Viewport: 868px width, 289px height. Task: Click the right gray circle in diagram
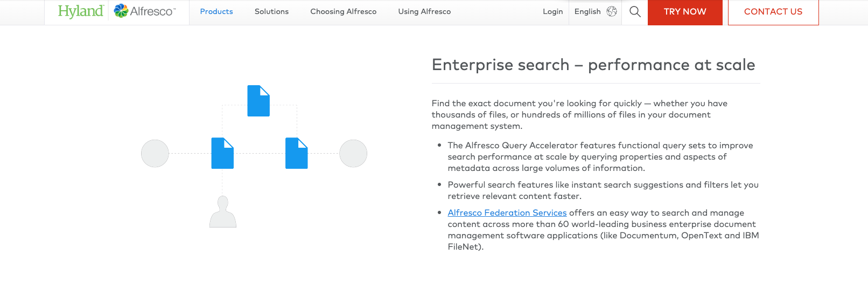(x=353, y=153)
